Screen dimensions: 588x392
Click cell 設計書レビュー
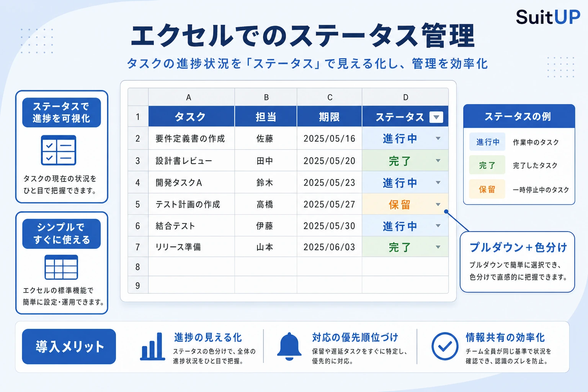coord(191,161)
